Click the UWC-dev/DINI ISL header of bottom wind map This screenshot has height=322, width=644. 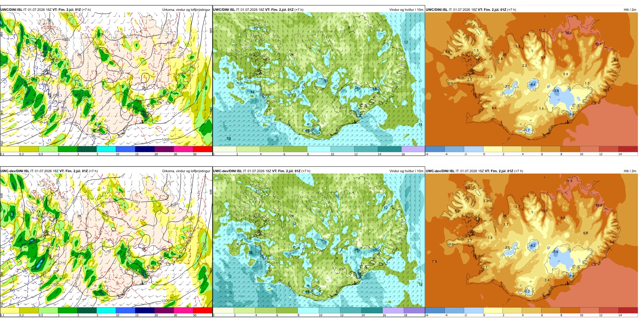point(227,171)
